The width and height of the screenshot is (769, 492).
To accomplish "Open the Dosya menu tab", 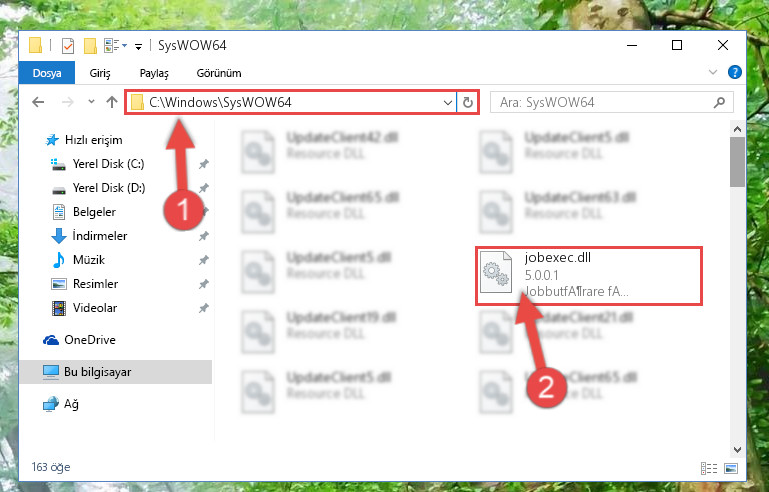I will coord(47,73).
